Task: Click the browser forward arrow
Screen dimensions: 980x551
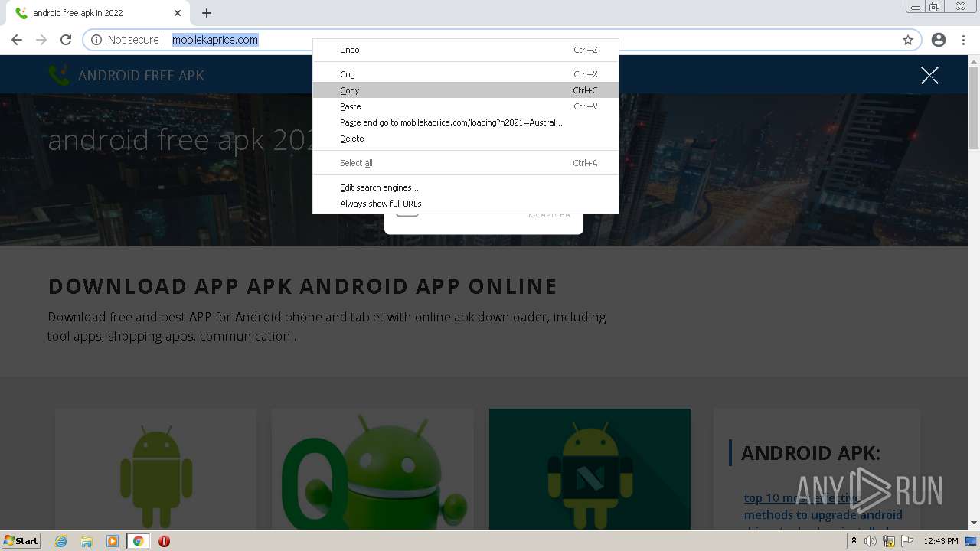Action: click(41, 40)
